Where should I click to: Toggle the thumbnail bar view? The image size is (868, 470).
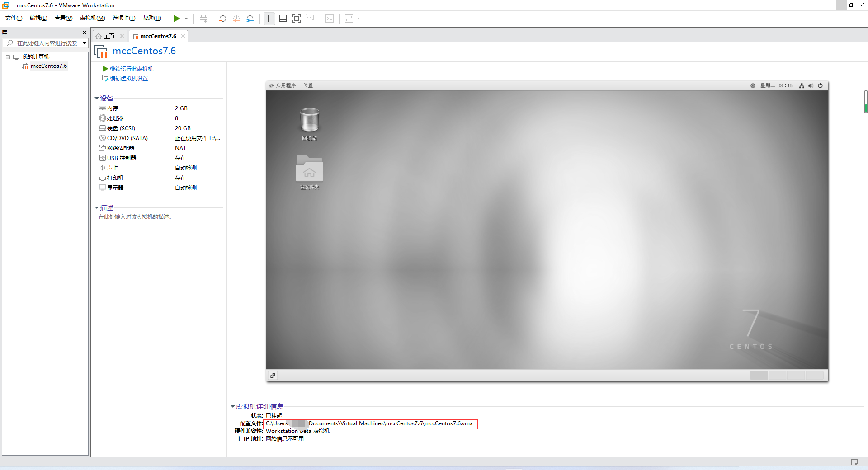[283, 19]
